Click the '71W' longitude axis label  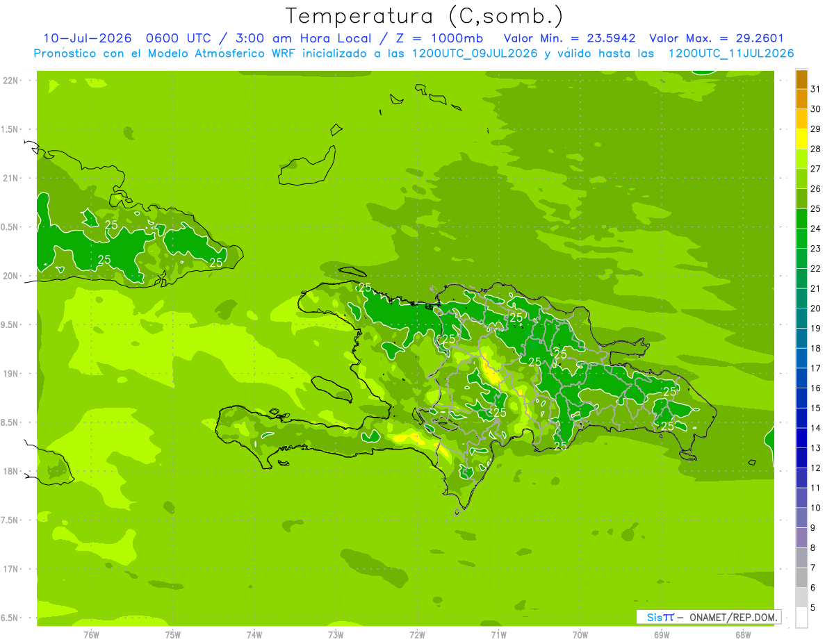pyautogui.click(x=498, y=635)
